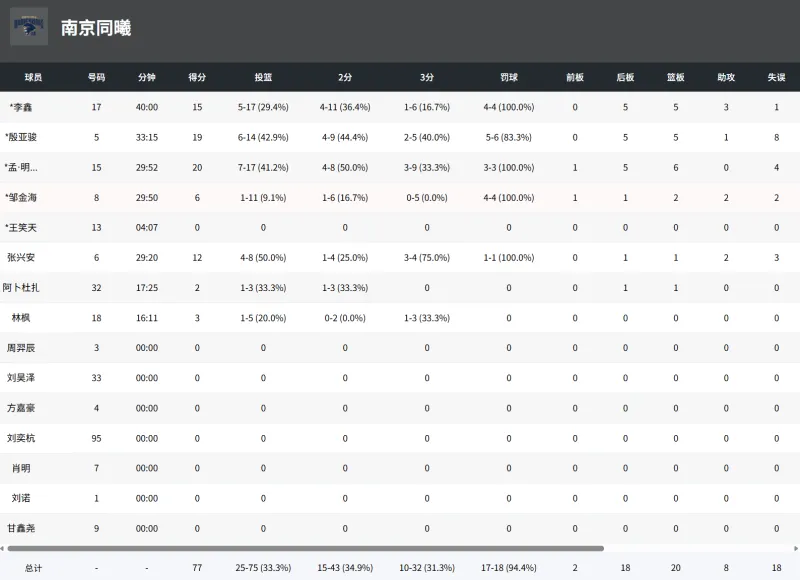Sort by the 罚球 column header
Screen dimensions: 800x580
(508, 77)
